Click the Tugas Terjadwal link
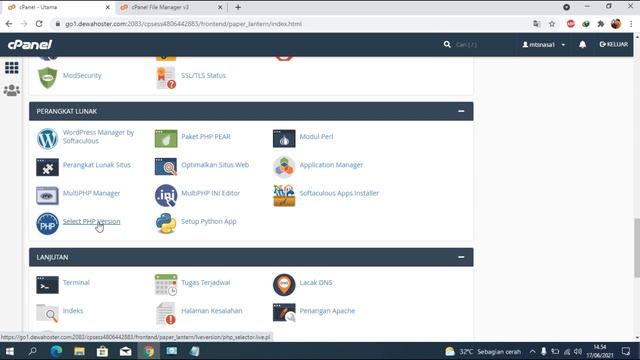640x360 pixels. click(206, 282)
